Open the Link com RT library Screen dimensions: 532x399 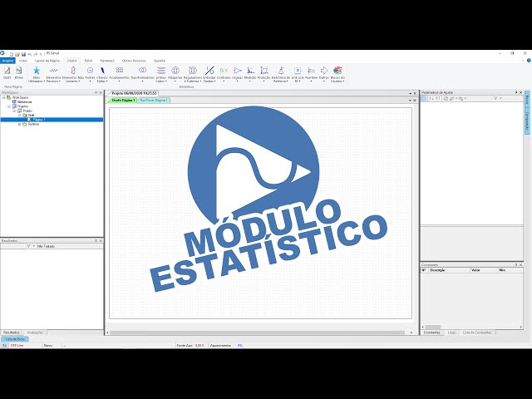click(298, 74)
